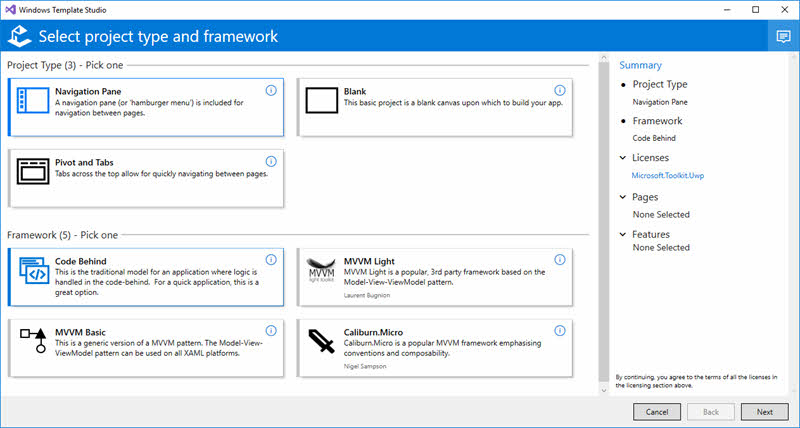
Task: Click 'Framework' bullet in Summary panel
Action: [x=657, y=121]
